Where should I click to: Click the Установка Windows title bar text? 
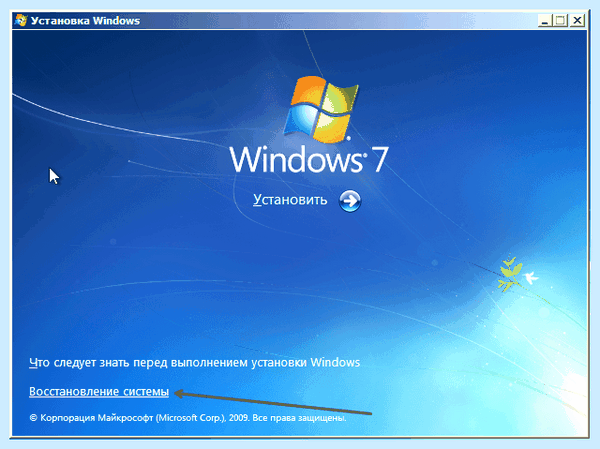[85, 21]
